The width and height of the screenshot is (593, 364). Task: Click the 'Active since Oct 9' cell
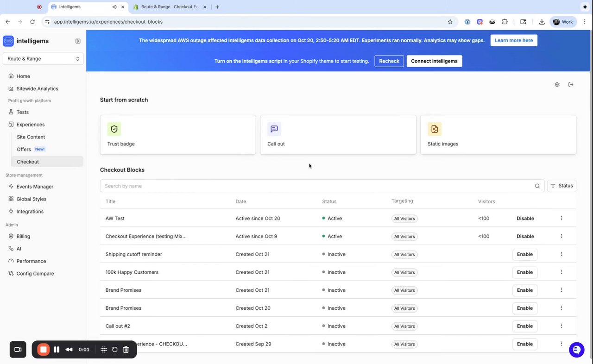tap(256, 236)
